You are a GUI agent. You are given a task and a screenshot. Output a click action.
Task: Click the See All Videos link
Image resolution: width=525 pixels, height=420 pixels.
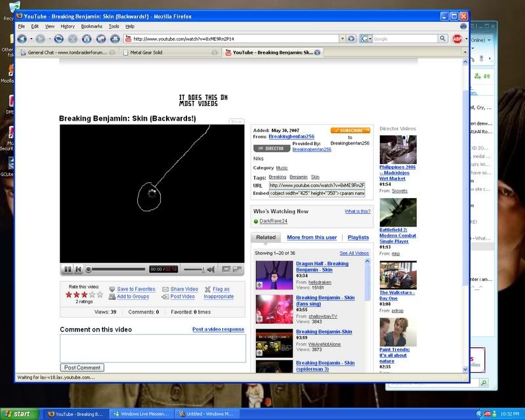coord(354,253)
